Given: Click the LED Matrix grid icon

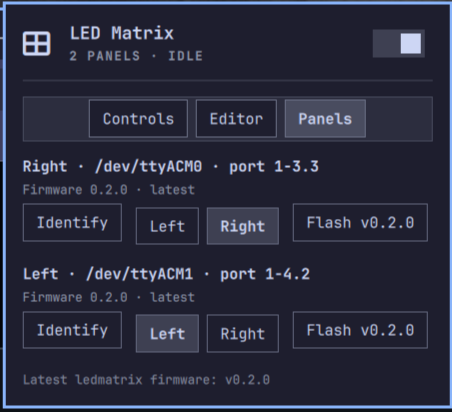Looking at the screenshot, I should tap(37, 44).
